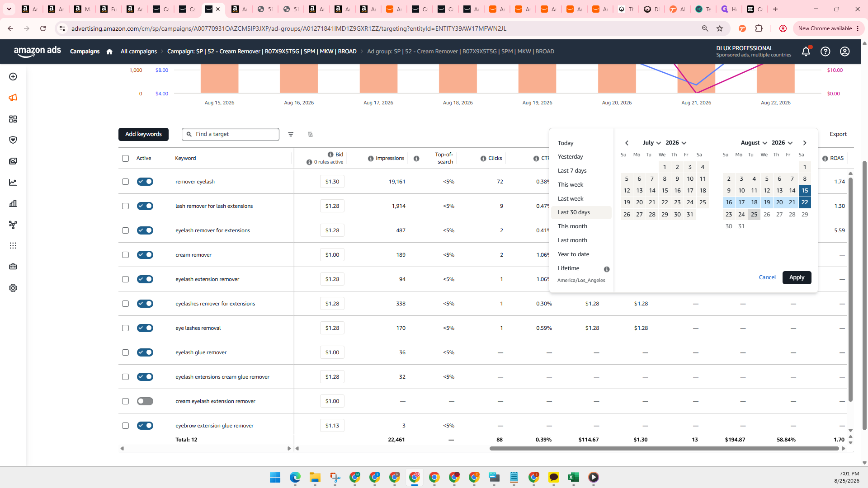This screenshot has height=488, width=868.
Task: Click the page's main vertical scrollbar
Action: 865,295
